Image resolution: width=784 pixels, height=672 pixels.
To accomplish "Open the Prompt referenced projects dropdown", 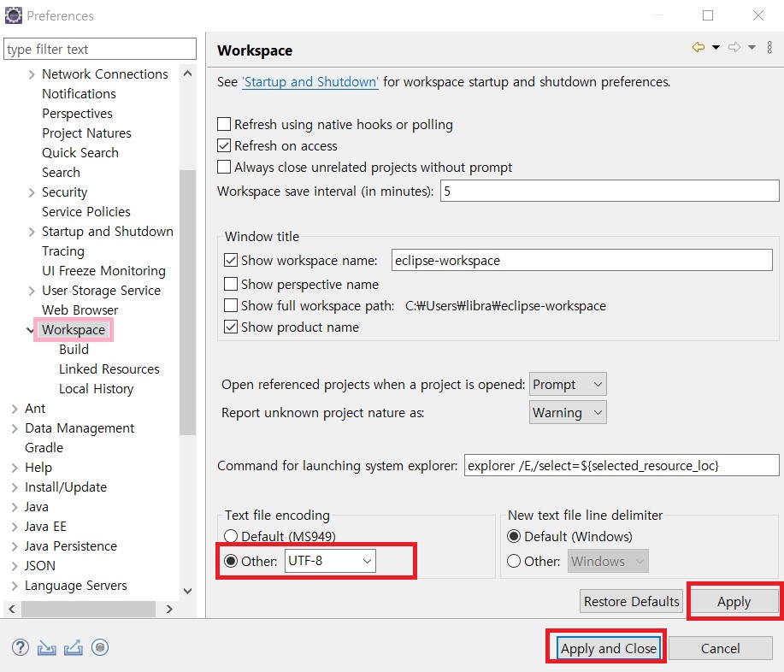I will click(x=568, y=385).
